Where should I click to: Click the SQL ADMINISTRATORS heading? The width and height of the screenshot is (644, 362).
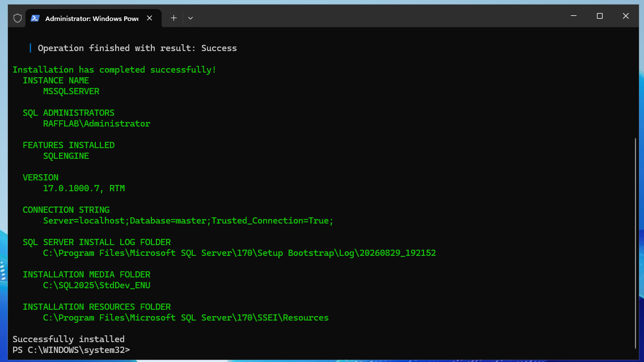click(69, 113)
